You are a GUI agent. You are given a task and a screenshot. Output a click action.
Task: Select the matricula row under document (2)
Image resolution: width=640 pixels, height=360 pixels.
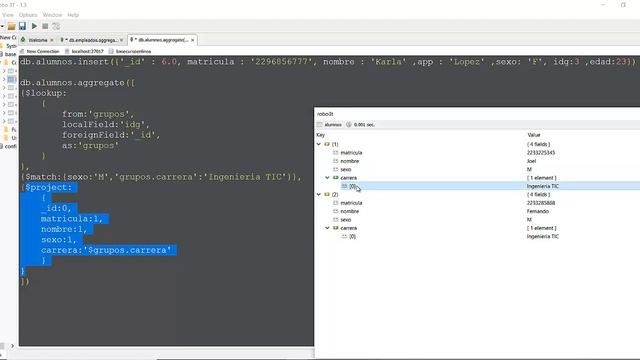point(478,203)
